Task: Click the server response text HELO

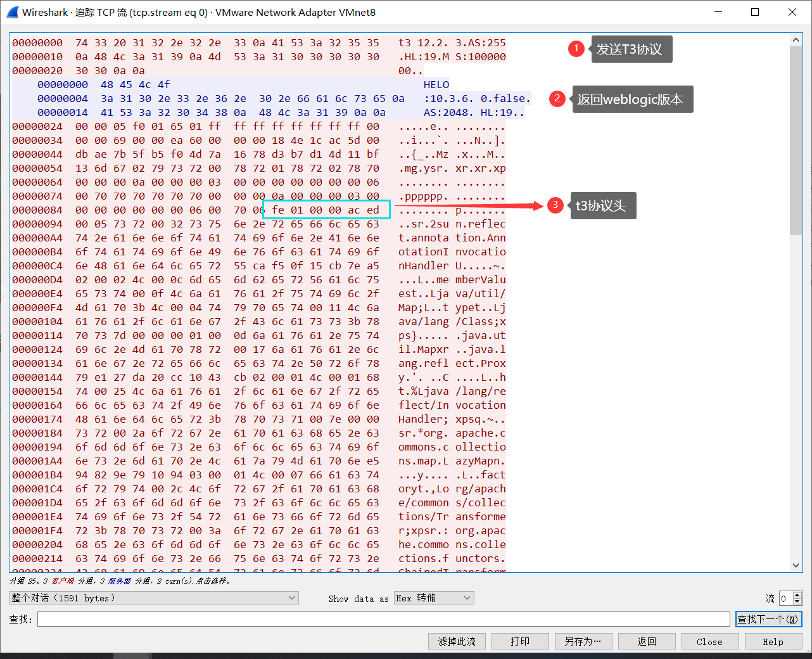Action: point(436,85)
